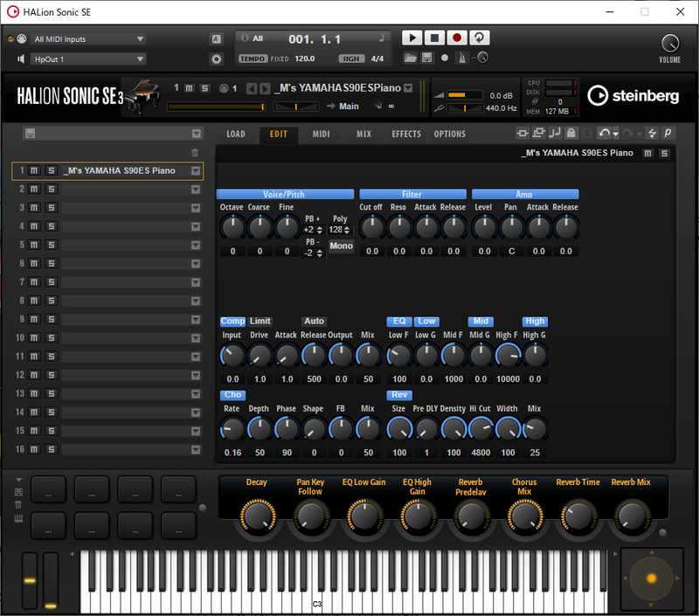Switch to the MIDI tab
Image resolution: width=699 pixels, height=616 pixels.
click(x=321, y=135)
